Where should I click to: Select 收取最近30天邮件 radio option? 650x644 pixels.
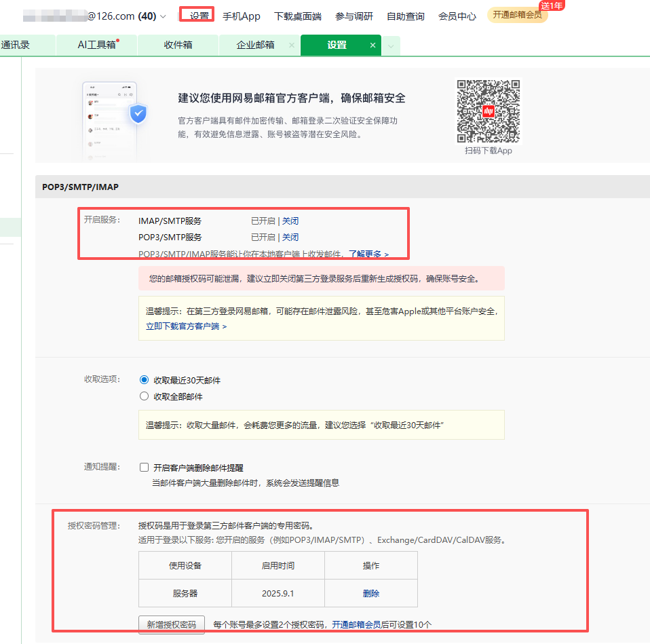(144, 380)
